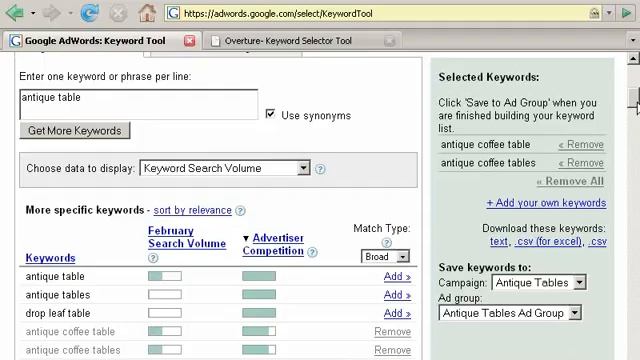This screenshot has width=640, height=360.
Task: Click help icon under Match Type label
Action: [x=387, y=243]
